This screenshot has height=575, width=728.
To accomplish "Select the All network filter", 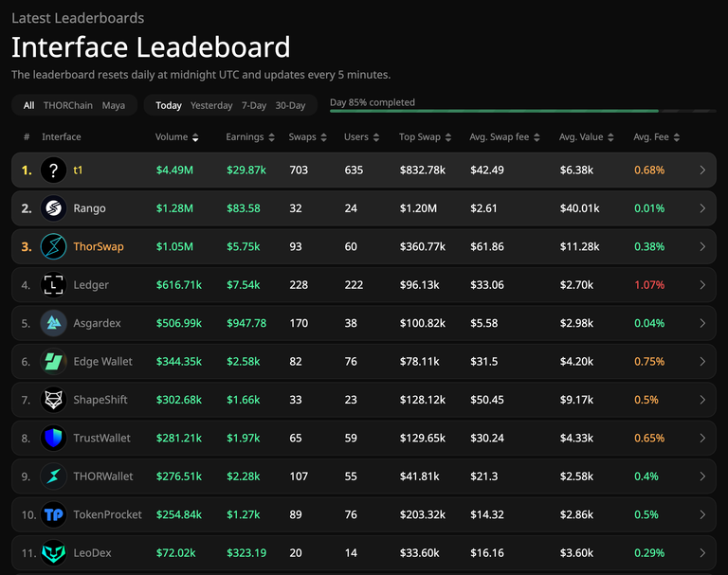I will (x=28, y=105).
